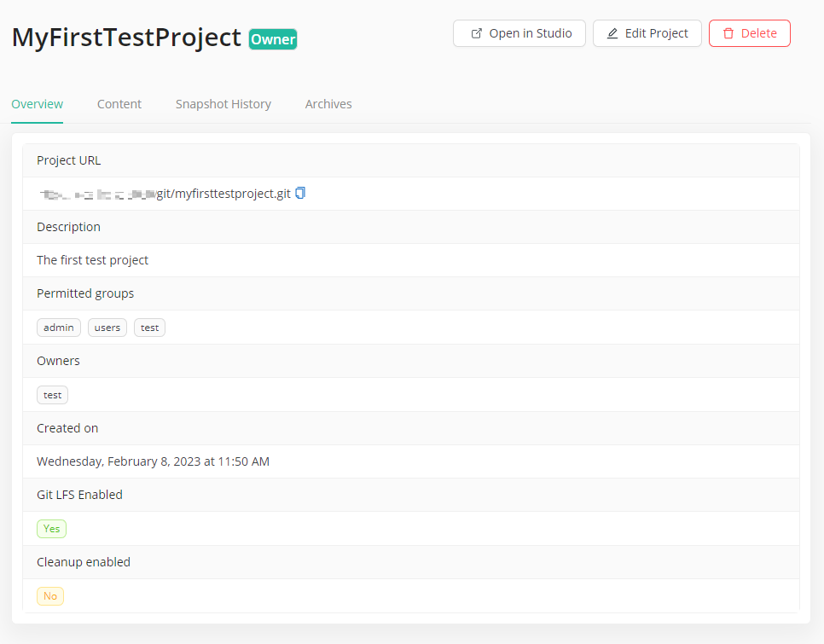
Task: Switch to the Content tab
Action: click(x=119, y=104)
